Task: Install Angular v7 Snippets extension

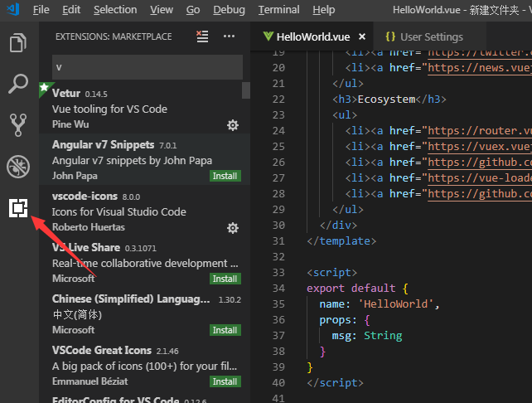Action: click(x=225, y=176)
